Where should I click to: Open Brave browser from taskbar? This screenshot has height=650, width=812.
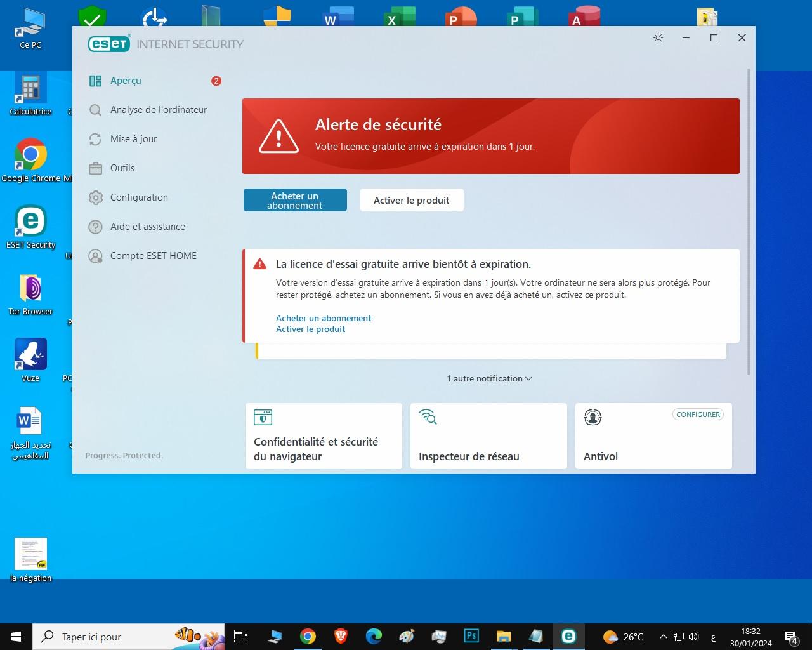click(341, 636)
